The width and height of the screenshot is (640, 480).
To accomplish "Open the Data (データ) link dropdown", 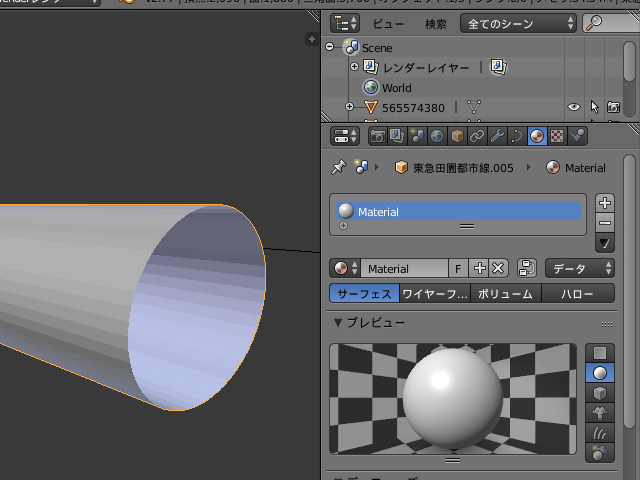I will pos(580,269).
